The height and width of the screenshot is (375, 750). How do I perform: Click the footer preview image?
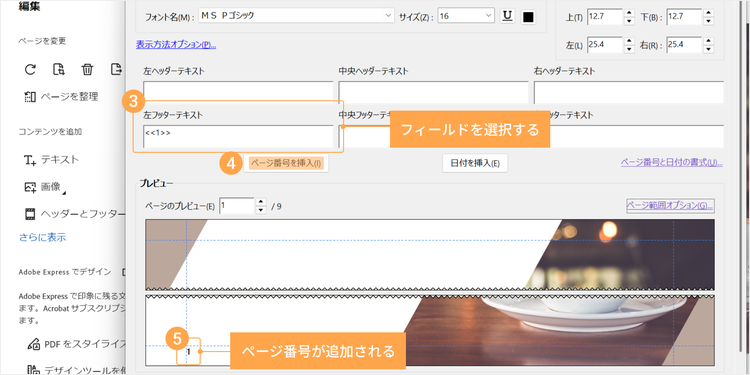[x=430, y=331]
